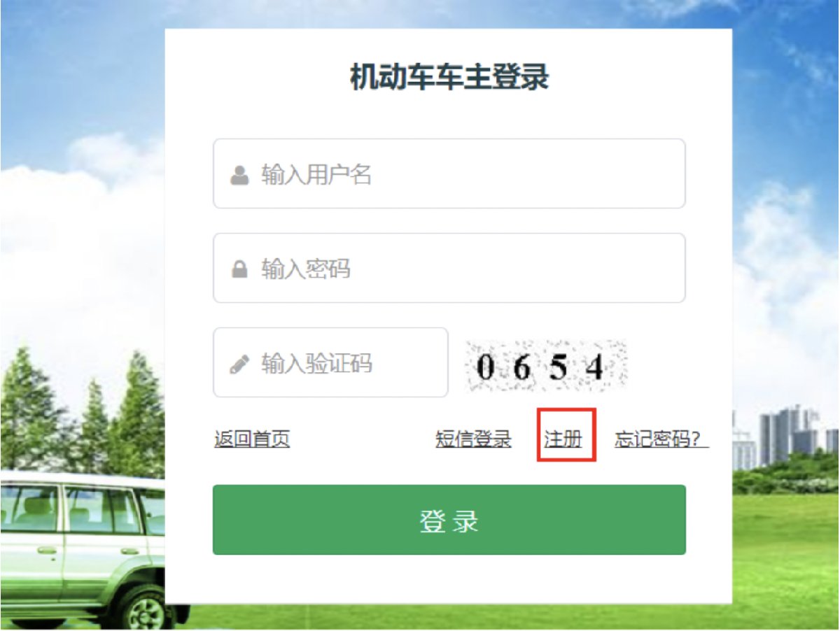Open the 返回首页 link
Image resolution: width=840 pixels, height=631 pixels.
(x=252, y=439)
